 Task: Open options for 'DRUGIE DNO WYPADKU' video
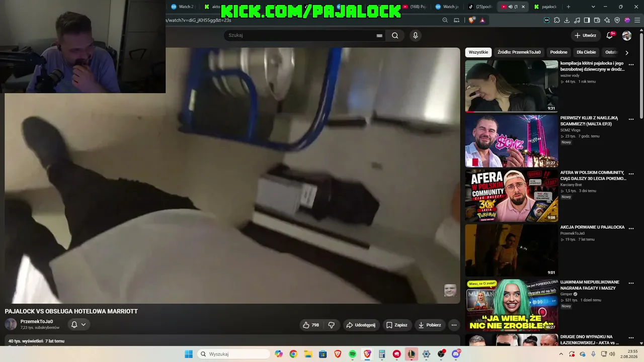pyautogui.click(x=631, y=338)
